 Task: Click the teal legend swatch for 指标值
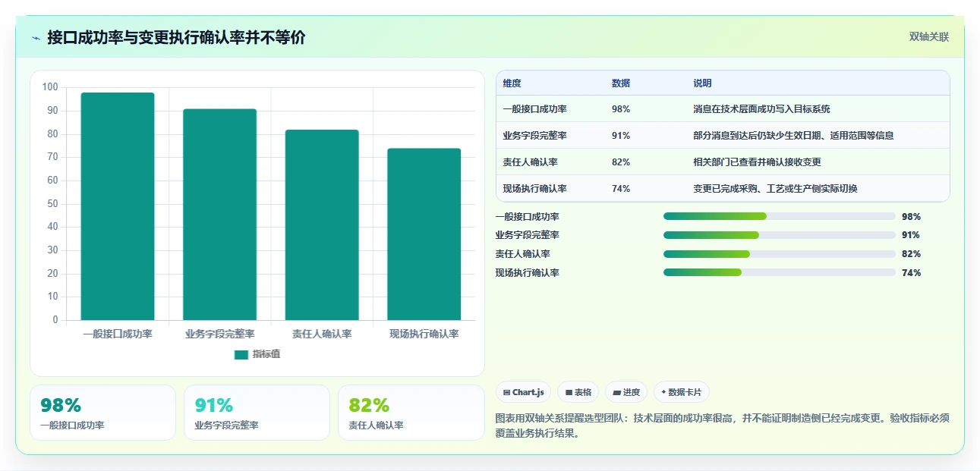241,354
